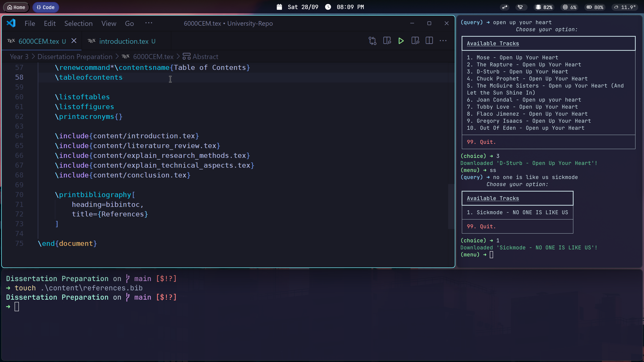
Task: Open Dissertation Preparation breadcrumb folder
Action: (75, 57)
